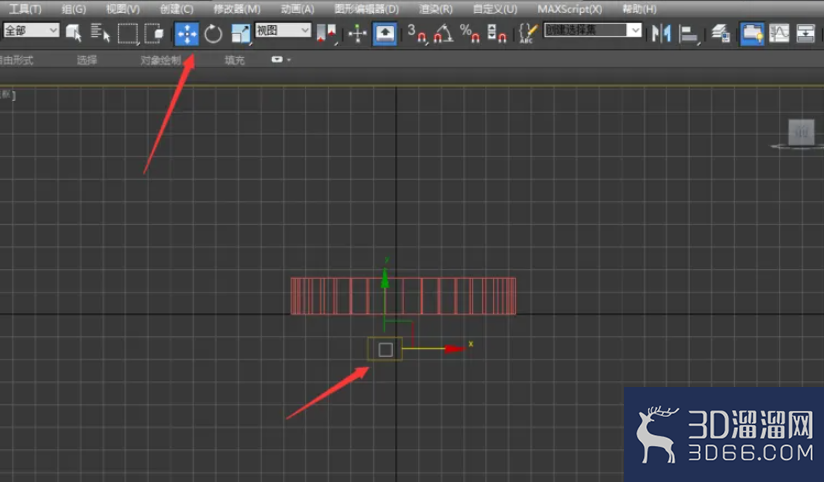Toggle Window/Crossing selection mode
Viewport: 824px width, 482px height.
(x=154, y=33)
